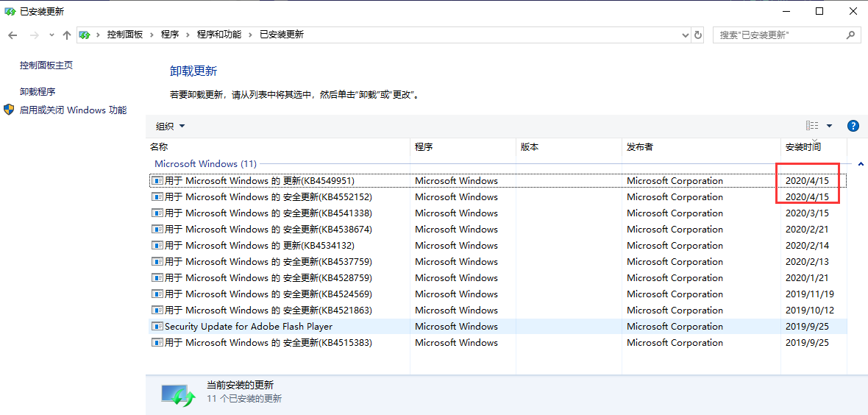Viewport: 868px width, 415px height.
Task: Change view using the view icon
Action: (812, 126)
